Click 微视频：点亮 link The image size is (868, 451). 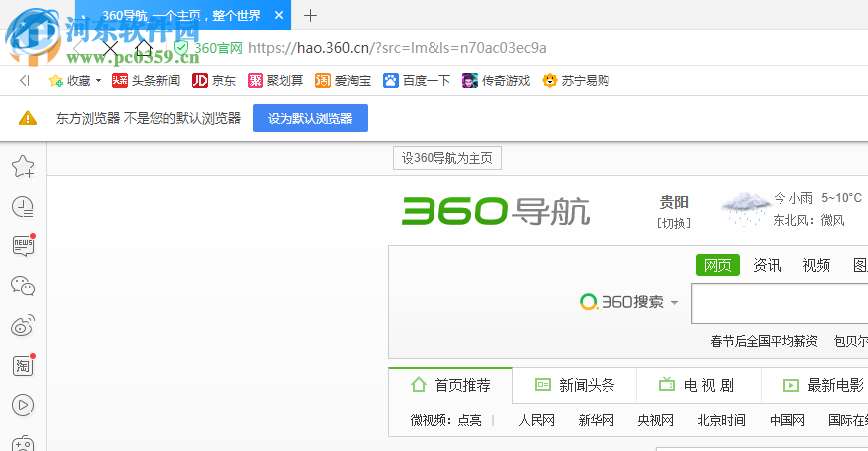click(445, 420)
